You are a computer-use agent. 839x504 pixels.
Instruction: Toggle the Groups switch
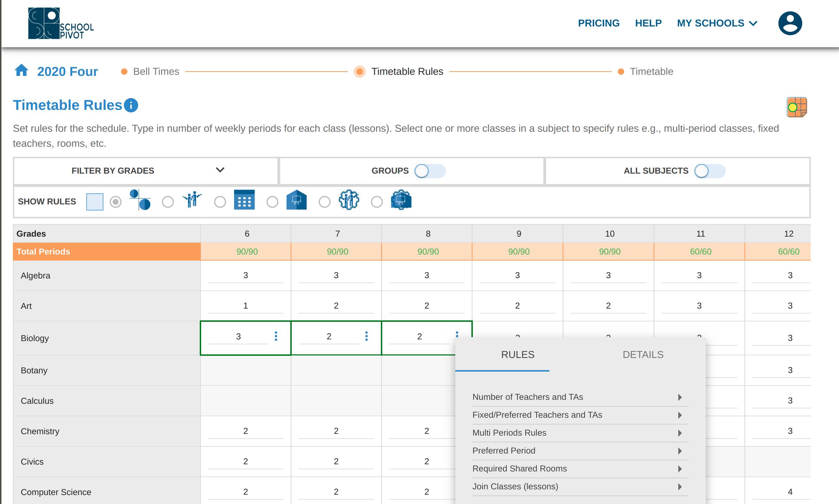pyautogui.click(x=430, y=171)
